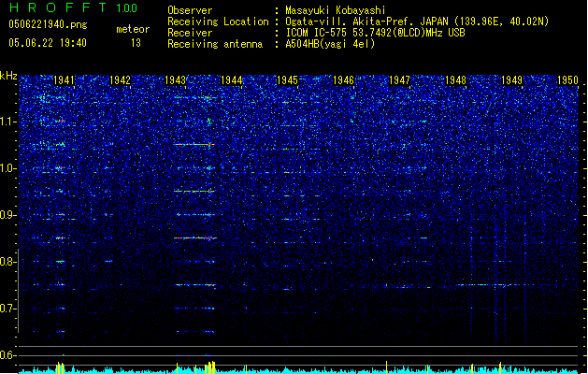Click the meteor count value 13

click(x=136, y=43)
